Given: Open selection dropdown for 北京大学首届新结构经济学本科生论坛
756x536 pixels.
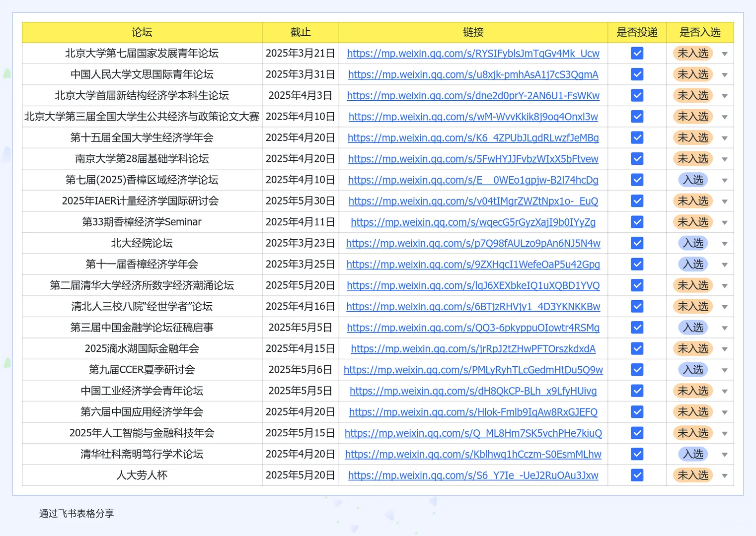Looking at the screenshot, I should [724, 95].
